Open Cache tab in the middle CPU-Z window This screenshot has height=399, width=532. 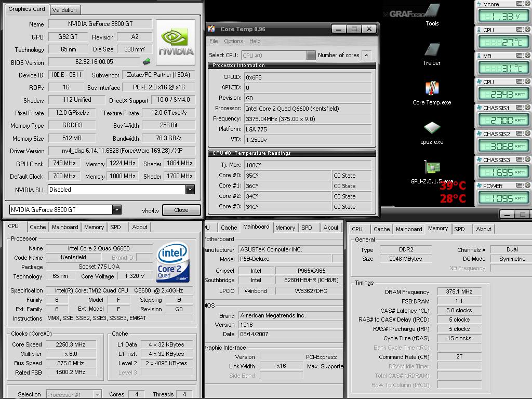pos(229,228)
